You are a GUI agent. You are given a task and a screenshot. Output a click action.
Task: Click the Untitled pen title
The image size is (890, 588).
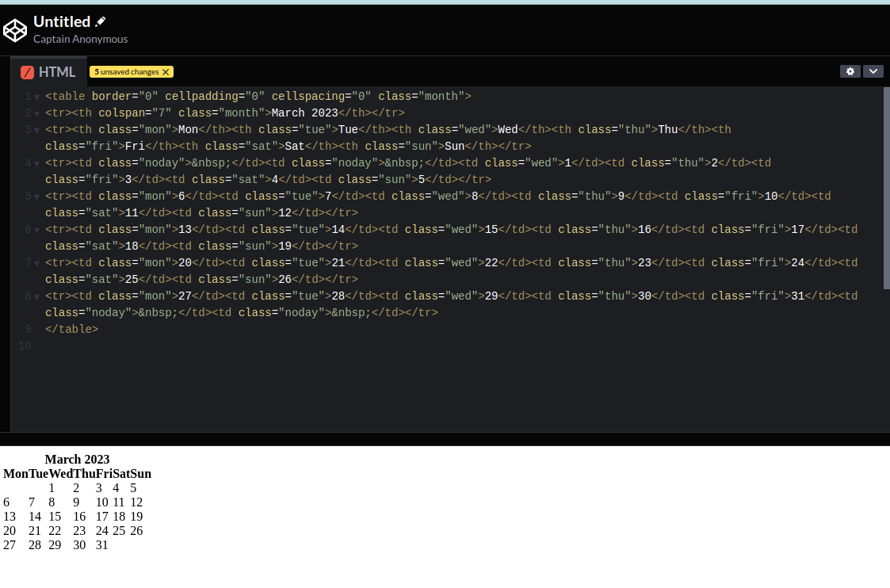[62, 21]
